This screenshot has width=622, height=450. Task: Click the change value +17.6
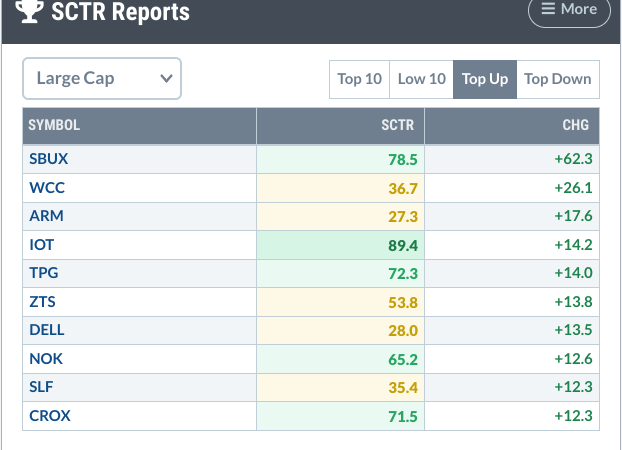[573, 216]
